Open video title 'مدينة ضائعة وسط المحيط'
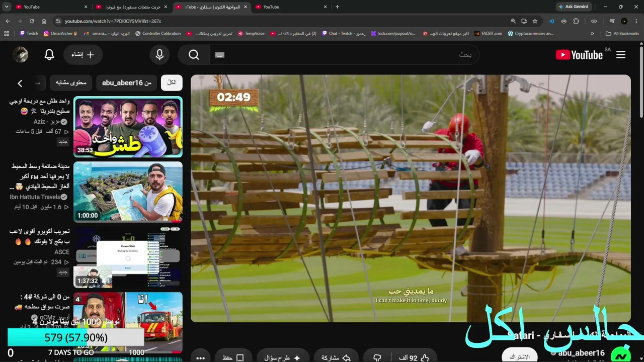The width and height of the screenshot is (644, 362). point(39,176)
